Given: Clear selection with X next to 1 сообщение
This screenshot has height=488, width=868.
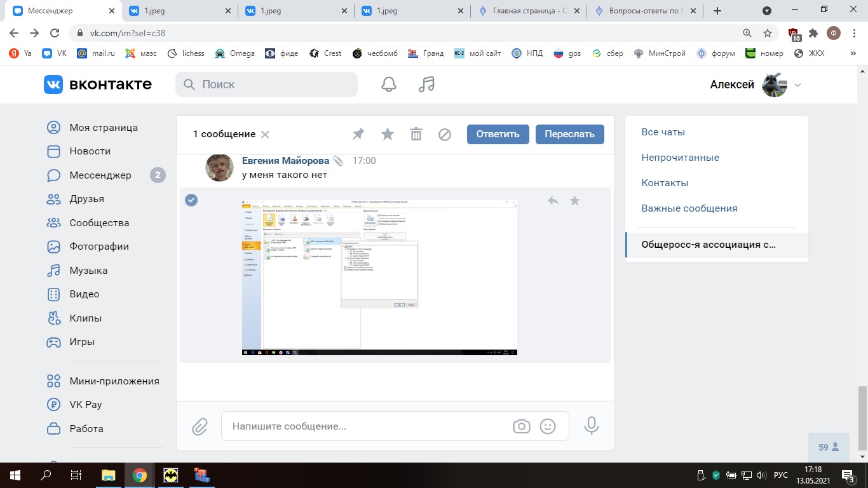Looking at the screenshot, I should tap(265, 134).
